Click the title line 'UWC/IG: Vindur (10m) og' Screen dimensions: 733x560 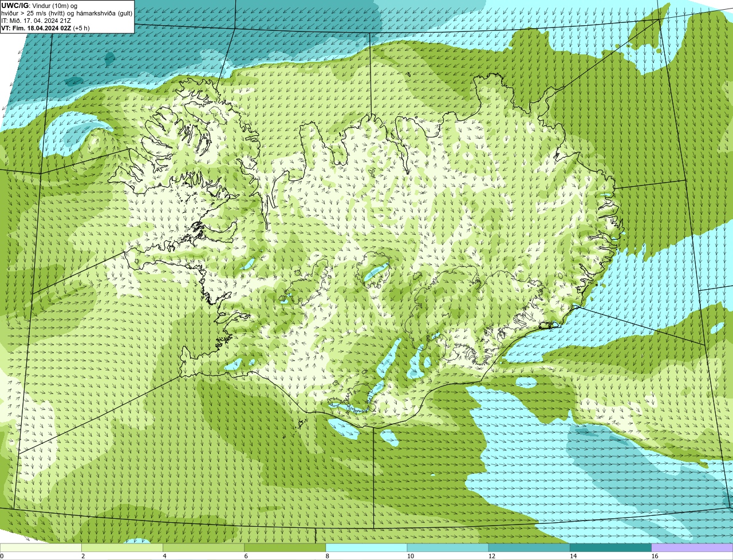pos(40,6)
